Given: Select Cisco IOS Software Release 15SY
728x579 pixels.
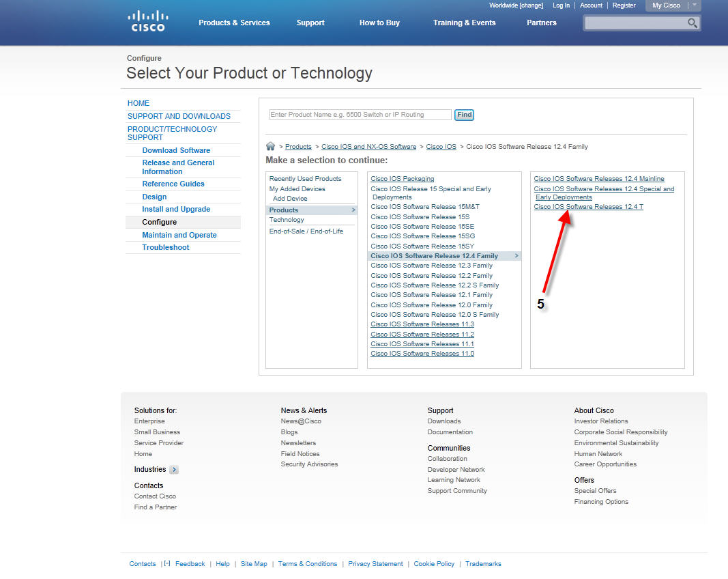Looking at the screenshot, I should pos(422,246).
